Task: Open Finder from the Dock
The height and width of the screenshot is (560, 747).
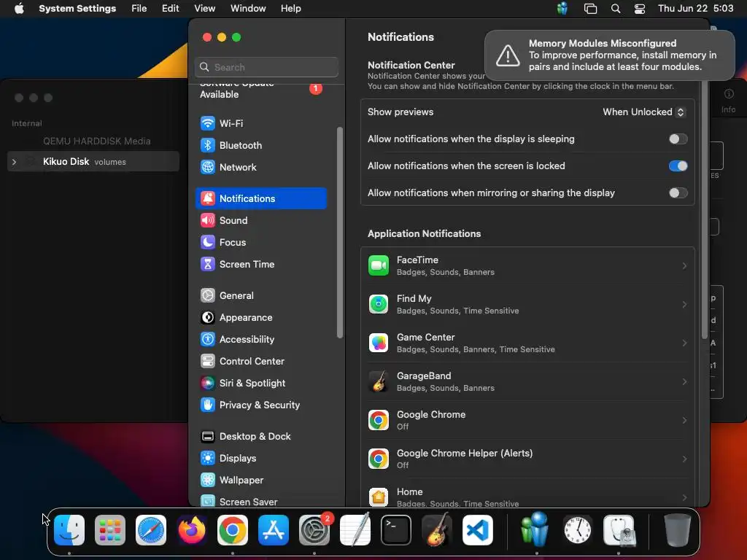Action: (x=69, y=530)
